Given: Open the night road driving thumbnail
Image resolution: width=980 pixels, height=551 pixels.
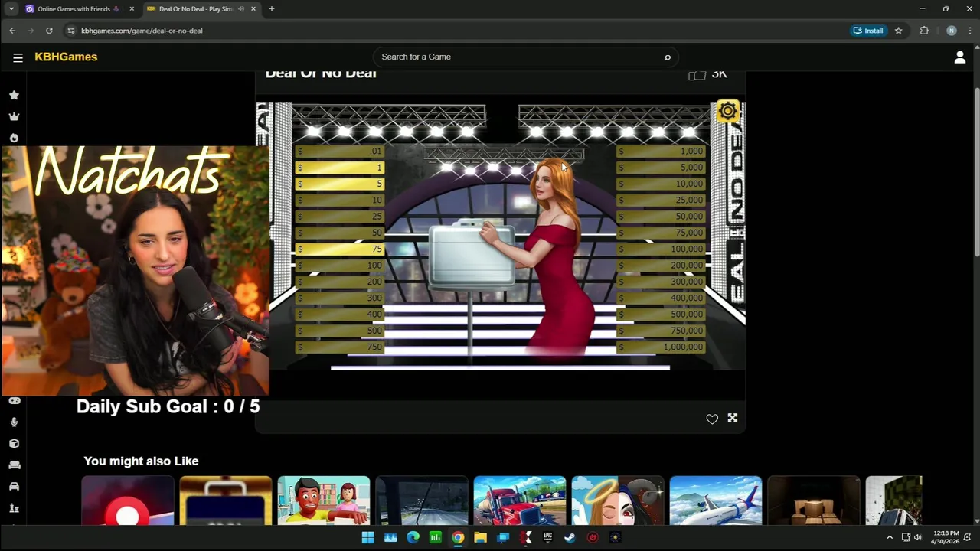Looking at the screenshot, I should click(422, 500).
